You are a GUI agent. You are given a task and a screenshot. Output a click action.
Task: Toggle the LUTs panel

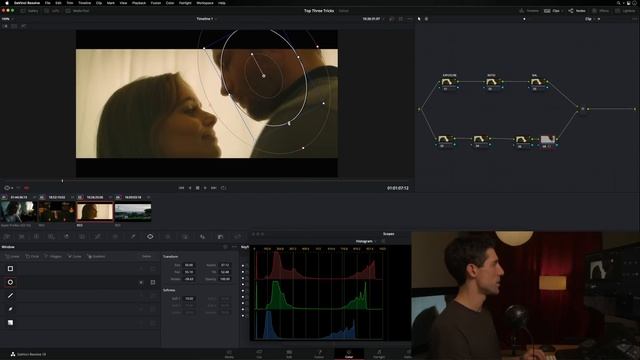click(52, 11)
